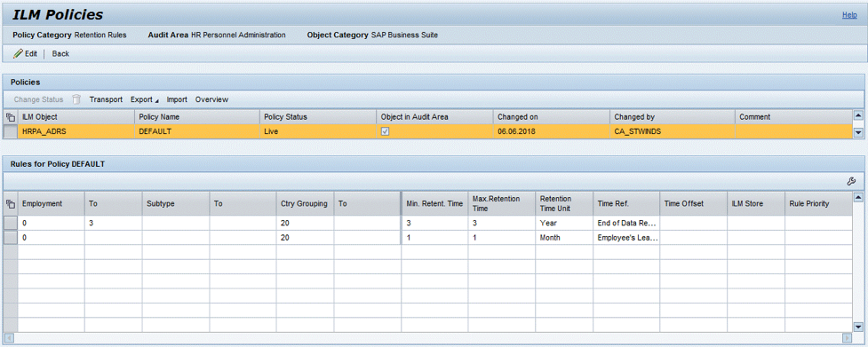Image resolution: width=868 pixels, height=347 pixels.
Task: Click Import in Policies toolbar
Action: pos(177,99)
